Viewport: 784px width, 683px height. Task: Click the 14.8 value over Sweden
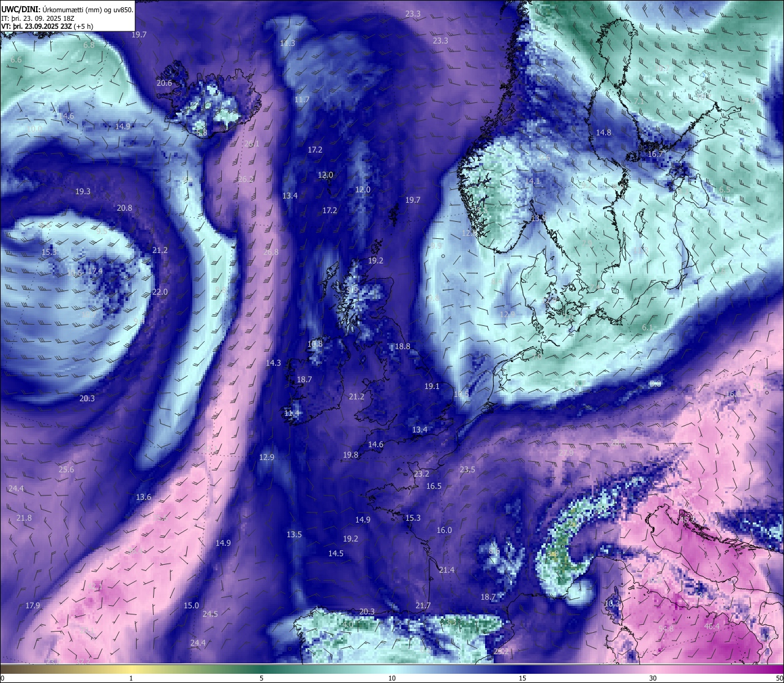(603, 133)
